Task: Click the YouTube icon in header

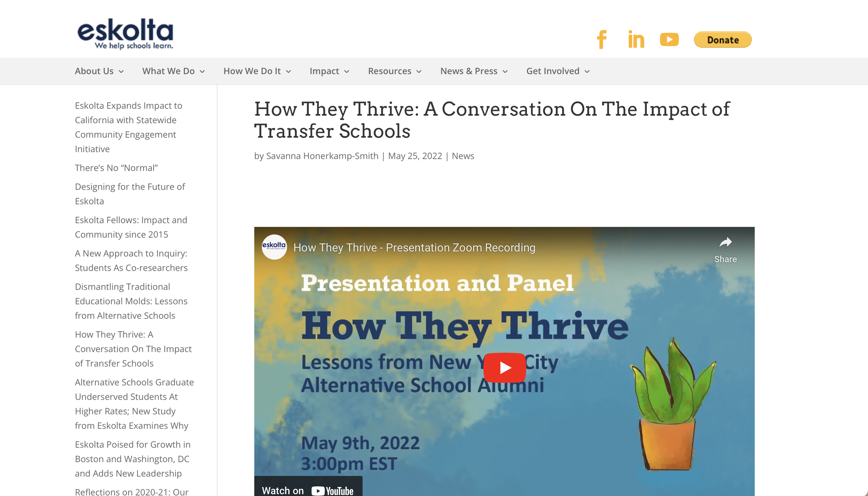Action: point(669,40)
